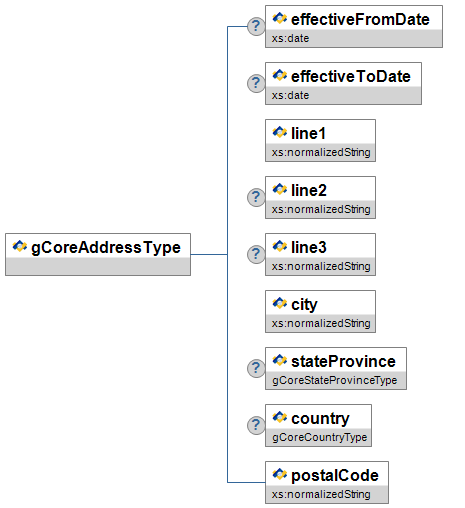Click xs:date type under effectiveFromDate
Image resolution: width=465 pixels, height=508 pixels.
tap(290, 38)
